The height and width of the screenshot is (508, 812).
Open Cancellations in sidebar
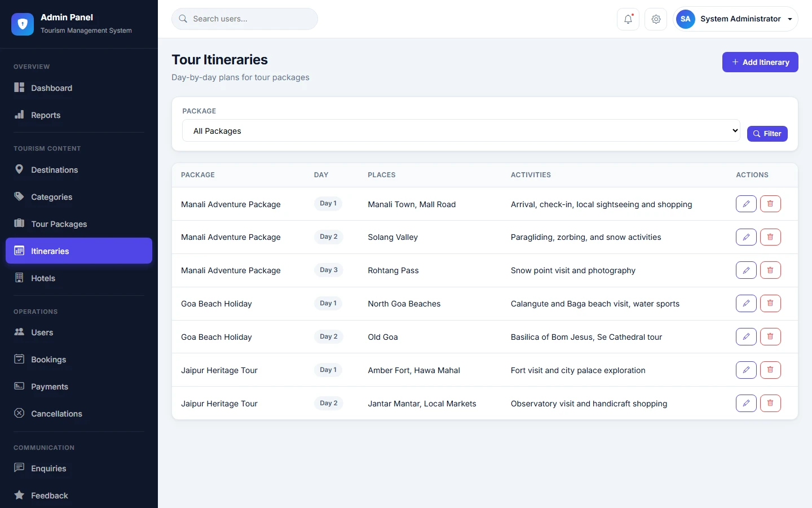79,414
